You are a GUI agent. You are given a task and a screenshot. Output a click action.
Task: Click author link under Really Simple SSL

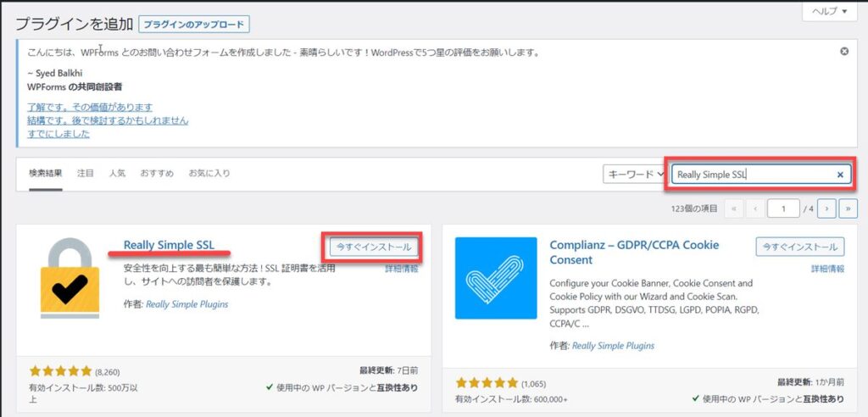point(187,304)
